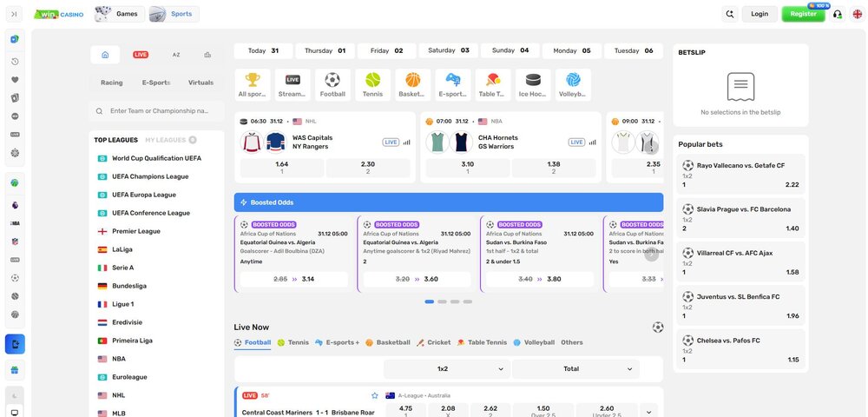Favorite the A-League match with star

point(375,395)
